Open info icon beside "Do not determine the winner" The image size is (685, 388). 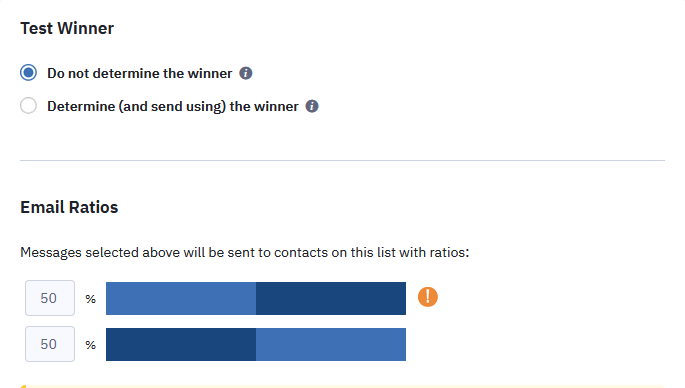click(246, 73)
